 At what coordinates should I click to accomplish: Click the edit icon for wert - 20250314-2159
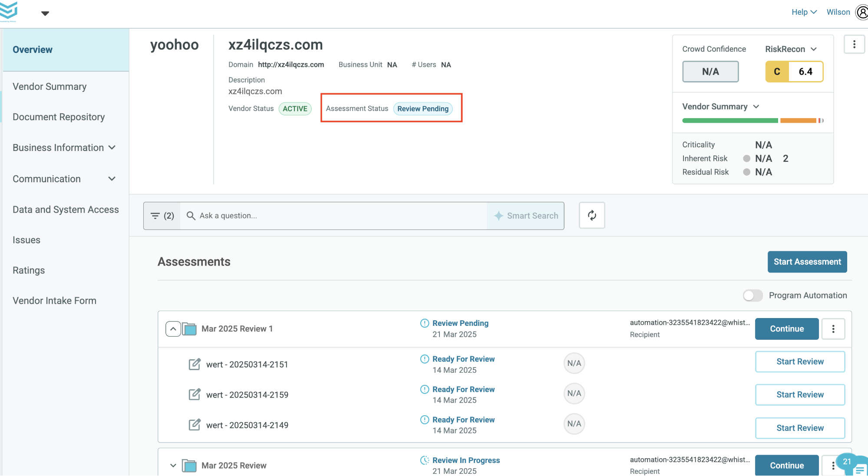(x=195, y=394)
